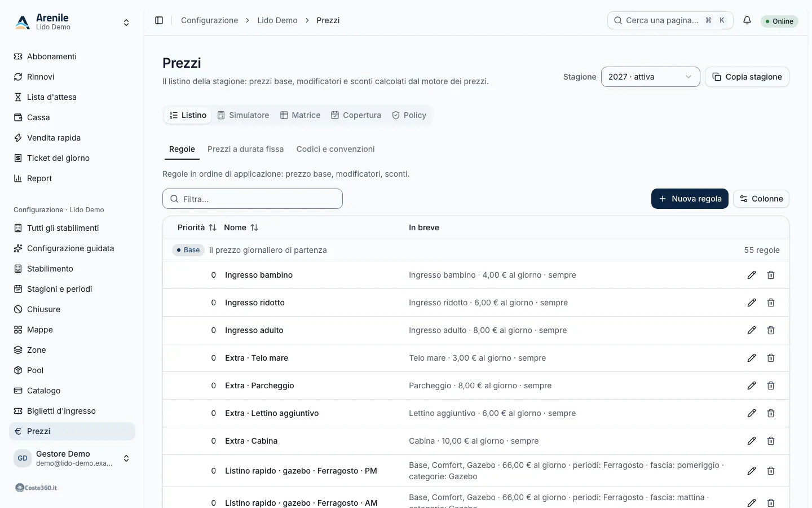This screenshot has width=812, height=508.
Task: Open the notifications bell
Action: click(x=747, y=20)
